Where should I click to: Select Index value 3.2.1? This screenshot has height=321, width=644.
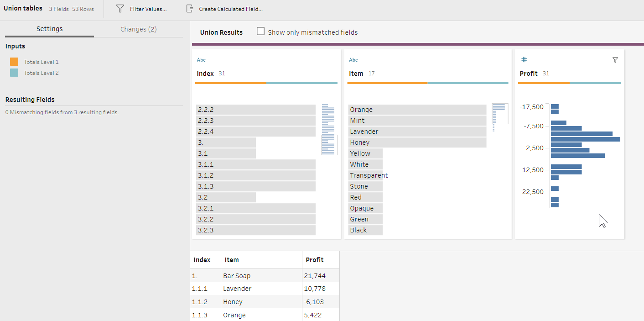pyautogui.click(x=256, y=208)
